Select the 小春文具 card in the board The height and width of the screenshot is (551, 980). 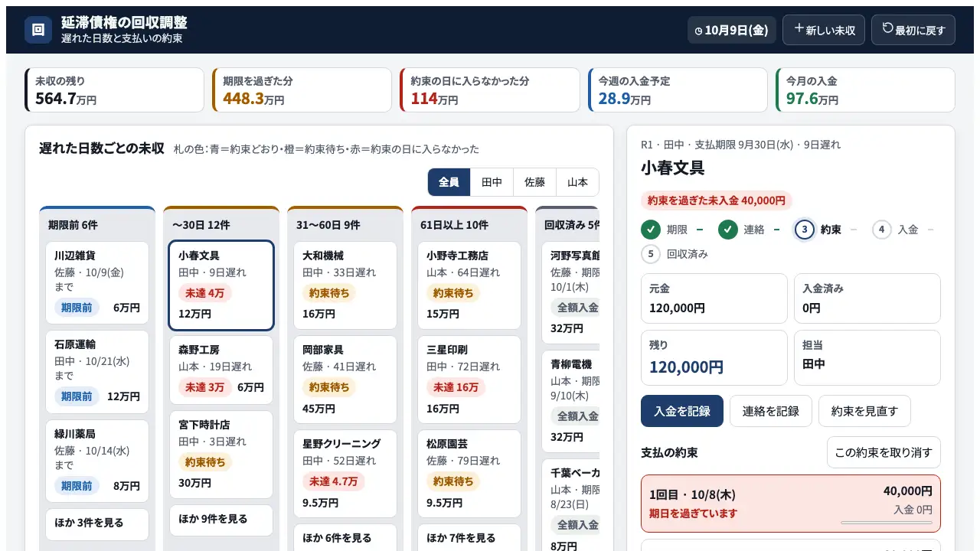coord(221,285)
